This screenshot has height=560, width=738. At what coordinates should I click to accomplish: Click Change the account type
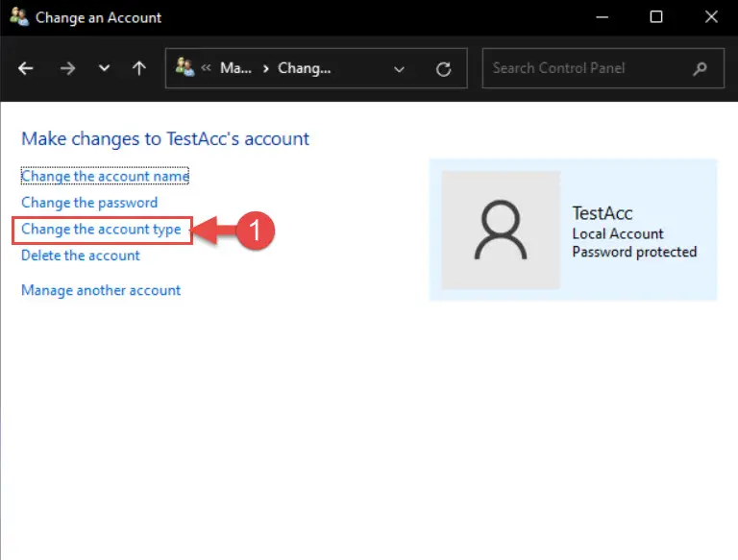(101, 230)
